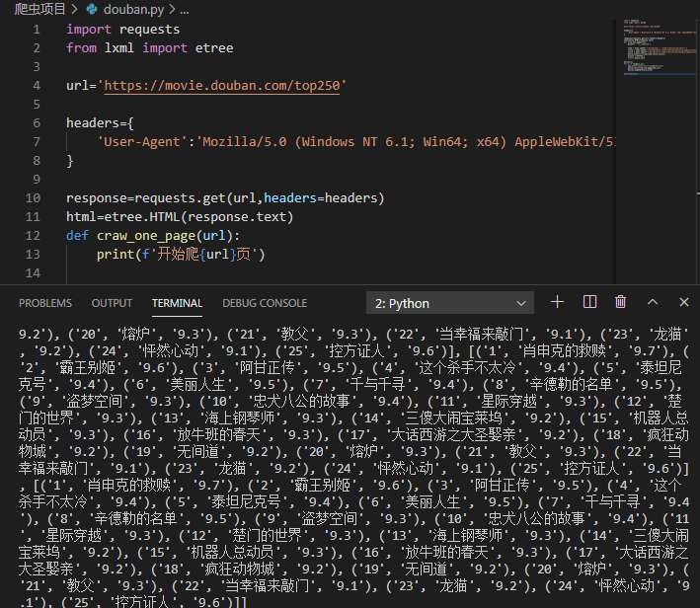Close the terminal panel
Viewport: 700px width, 608px height.
(x=684, y=302)
